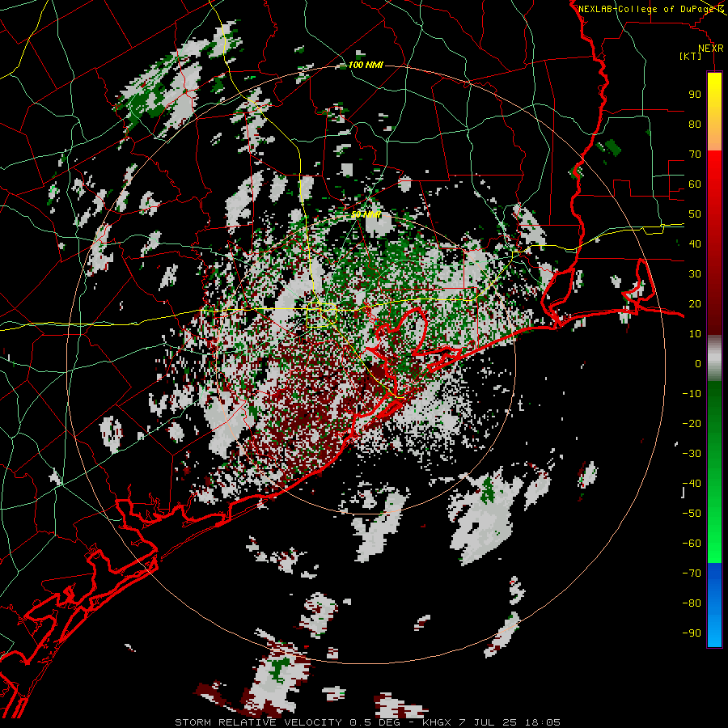Click the -50 value on the scale
The image size is (728, 728).
point(692,514)
